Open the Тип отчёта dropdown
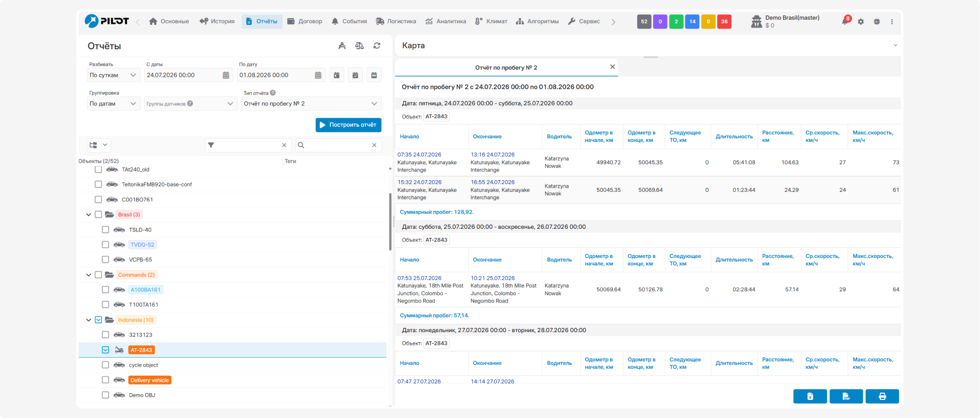 point(311,104)
